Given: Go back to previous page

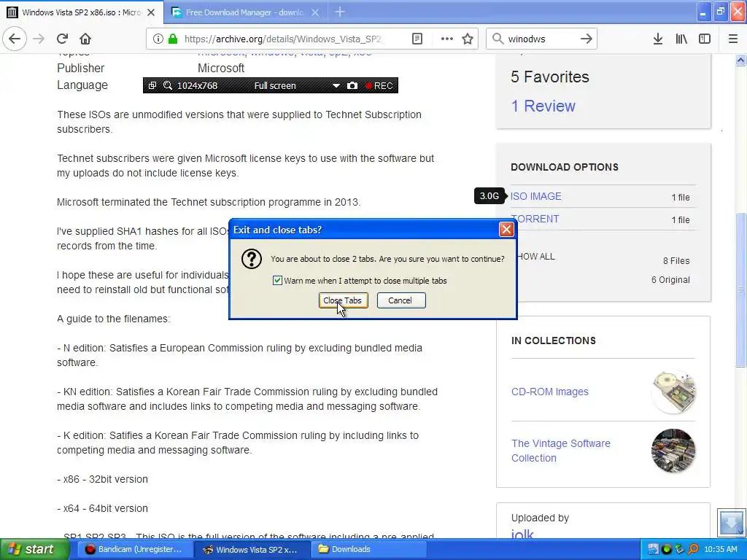Looking at the screenshot, I should (x=15, y=39).
